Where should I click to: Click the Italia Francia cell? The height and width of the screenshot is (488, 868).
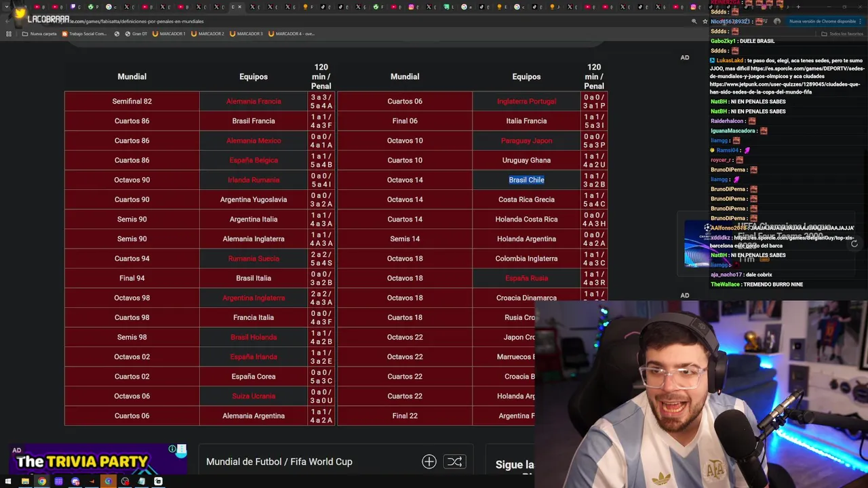coord(527,121)
